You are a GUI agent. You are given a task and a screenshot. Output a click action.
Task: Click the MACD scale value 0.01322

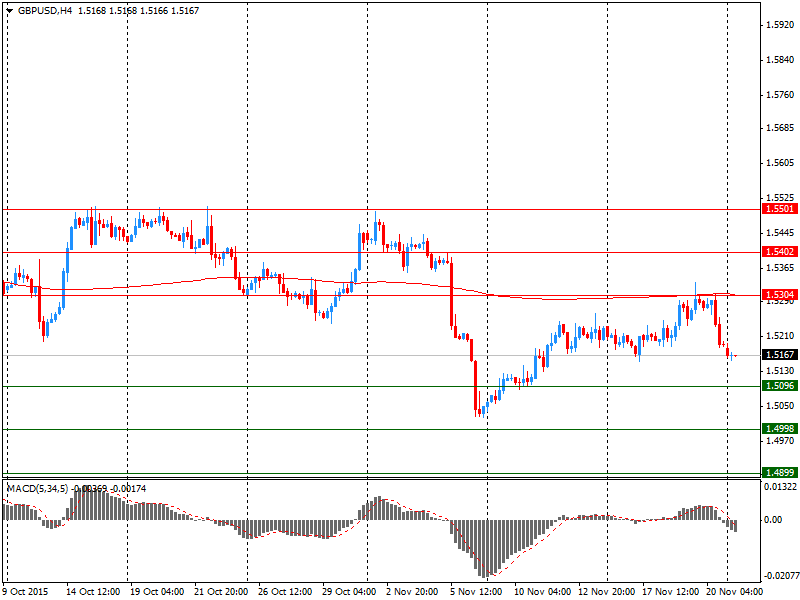pos(781,487)
